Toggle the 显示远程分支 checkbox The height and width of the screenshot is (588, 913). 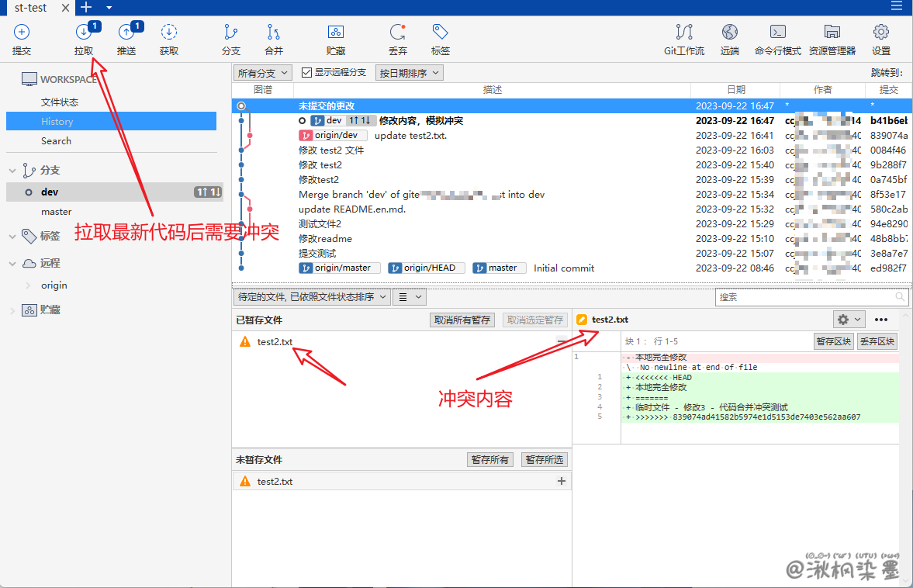click(x=306, y=72)
